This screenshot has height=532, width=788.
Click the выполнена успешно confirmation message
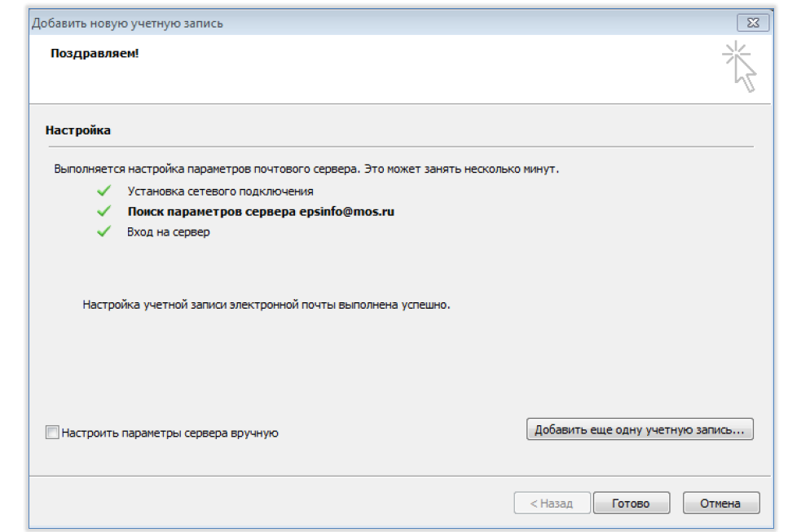click(x=266, y=305)
